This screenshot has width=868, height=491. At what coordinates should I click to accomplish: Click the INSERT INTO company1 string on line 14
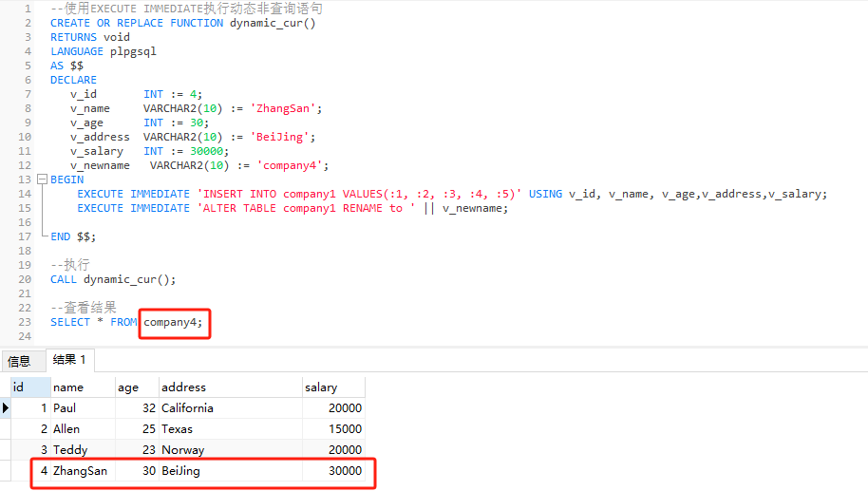click(359, 194)
